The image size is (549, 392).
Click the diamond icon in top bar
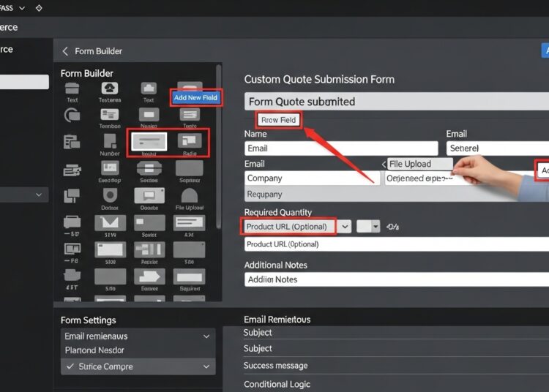click(x=39, y=7)
